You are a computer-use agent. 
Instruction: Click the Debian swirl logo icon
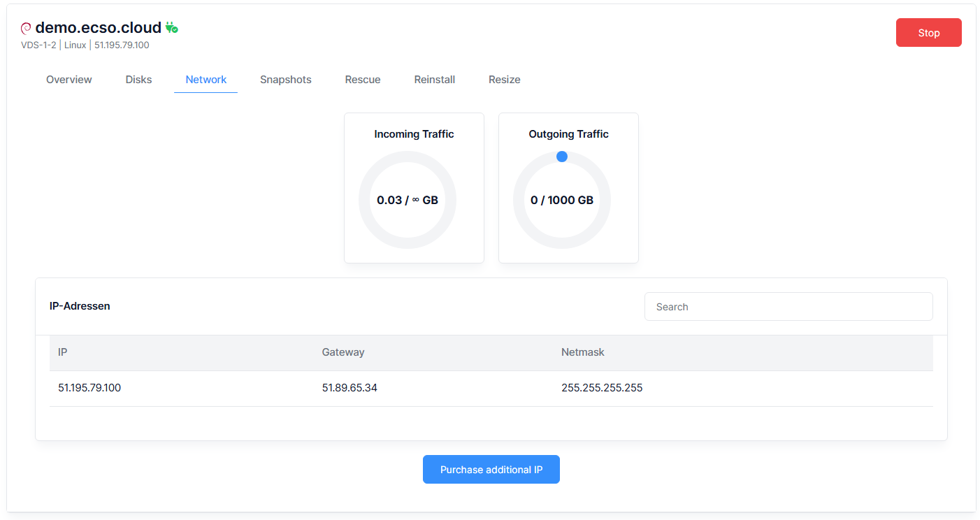[x=26, y=28]
